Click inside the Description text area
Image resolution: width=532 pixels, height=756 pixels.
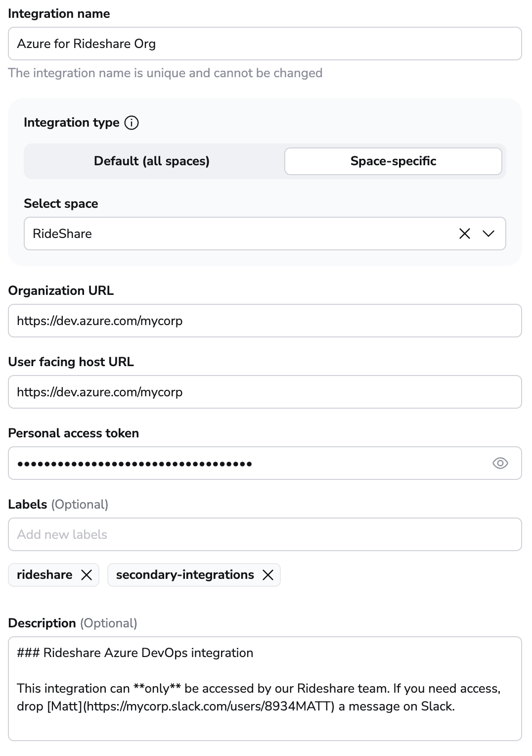click(x=265, y=722)
